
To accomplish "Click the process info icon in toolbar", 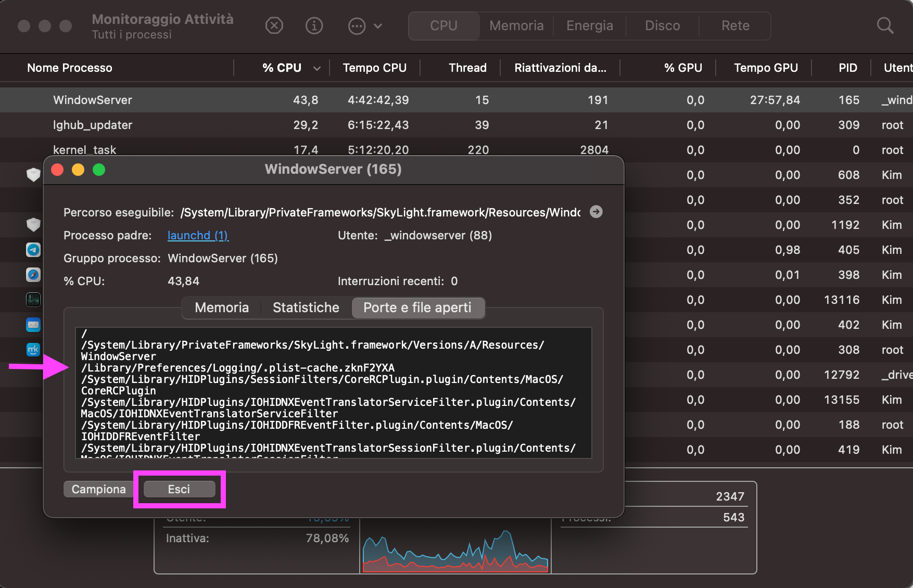I will point(314,25).
